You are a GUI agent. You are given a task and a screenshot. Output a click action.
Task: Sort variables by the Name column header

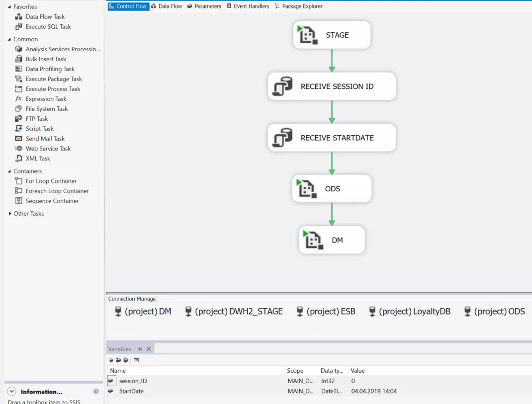(196, 370)
